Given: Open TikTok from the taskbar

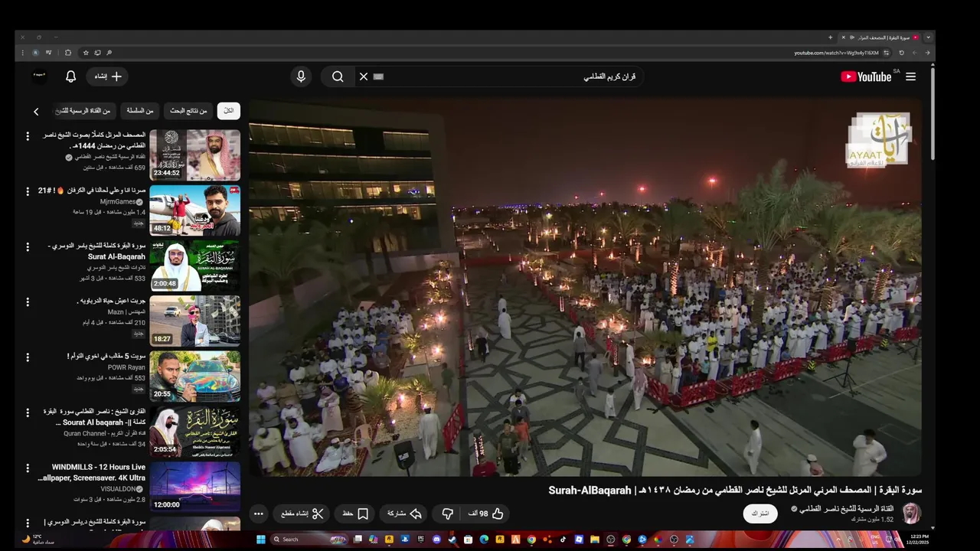Looking at the screenshot, I should pyautogui.click(x=563, y=540).
